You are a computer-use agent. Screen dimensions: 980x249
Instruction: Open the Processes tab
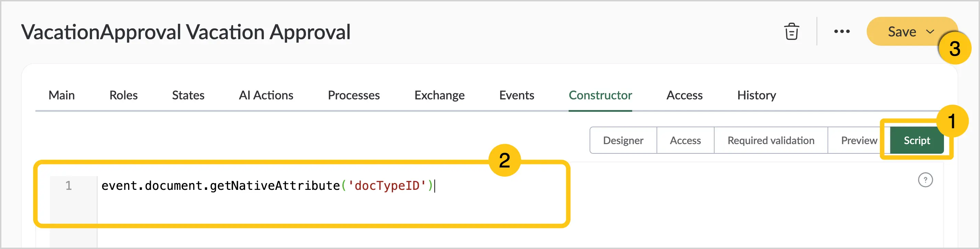click(x=354, y=95)
